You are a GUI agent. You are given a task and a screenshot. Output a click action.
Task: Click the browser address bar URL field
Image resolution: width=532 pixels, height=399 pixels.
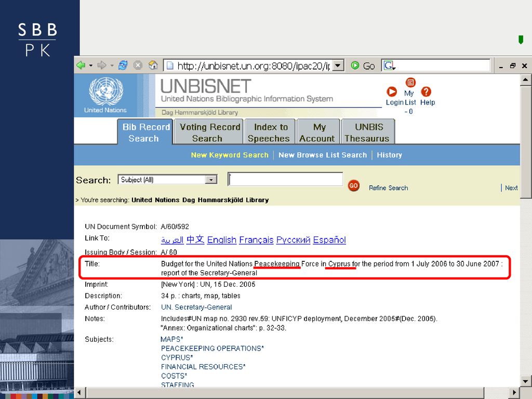pos(254,65)
